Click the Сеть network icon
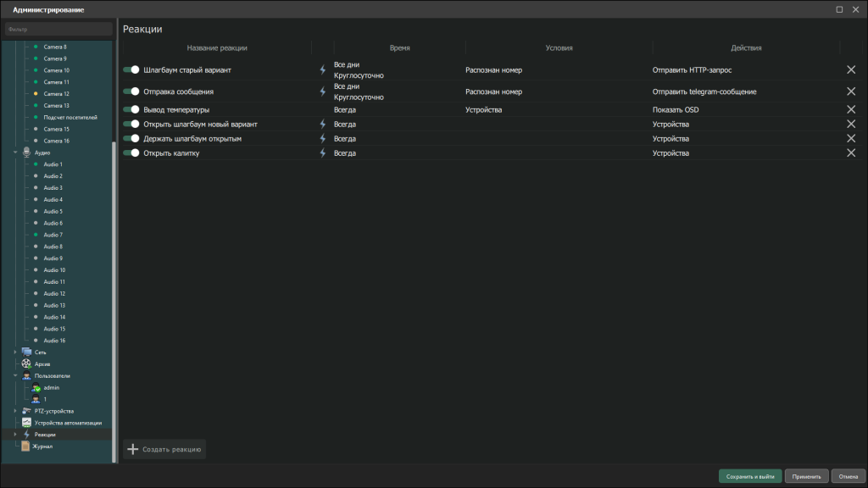Screen dimensions: 868x488 pyautogui.click(x=26, y=352)
